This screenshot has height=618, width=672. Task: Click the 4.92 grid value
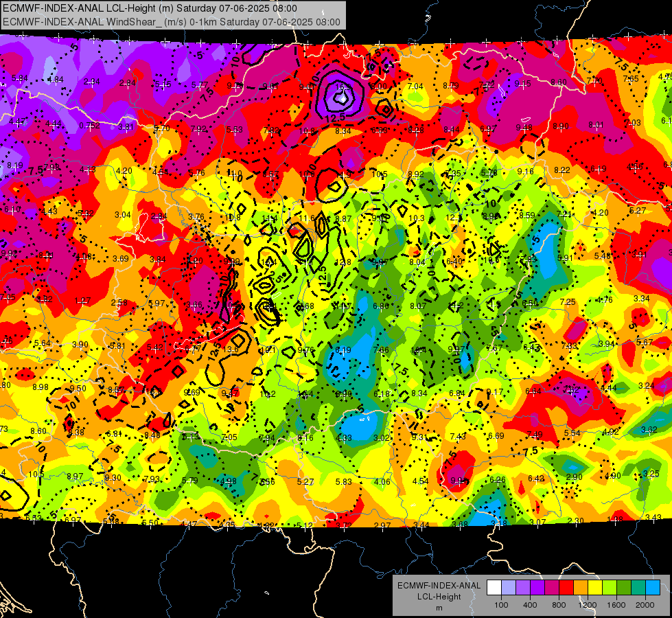click(x=611, y=431)
